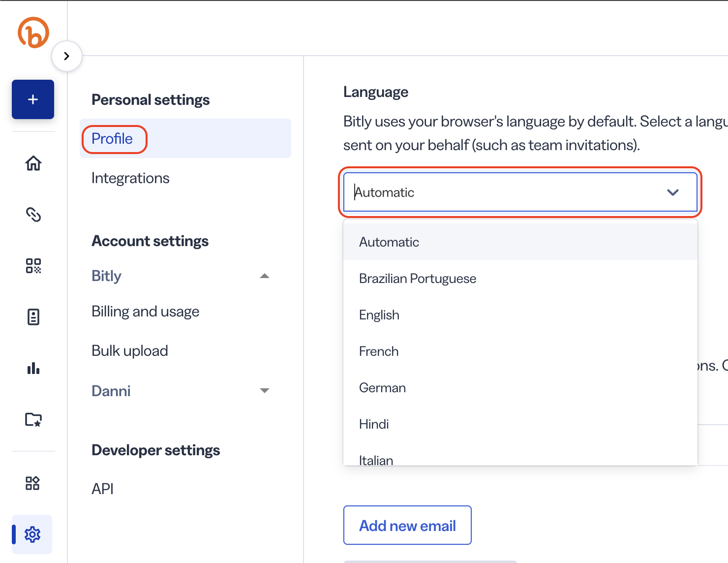This screenshot has width=728, height=563.
Task: Open the Campaigns folder star icon
Action: coord(33,419)
